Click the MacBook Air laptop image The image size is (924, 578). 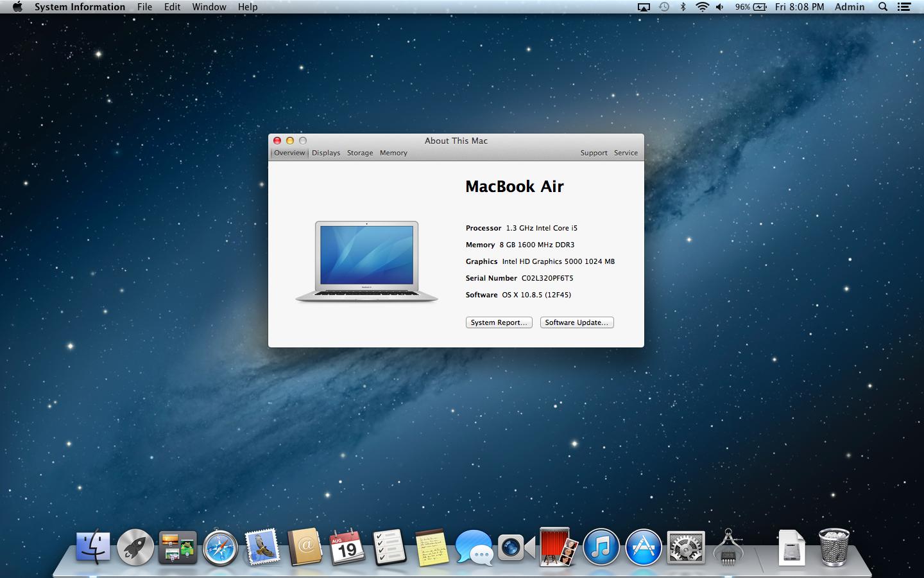click(x=366, y=261)
